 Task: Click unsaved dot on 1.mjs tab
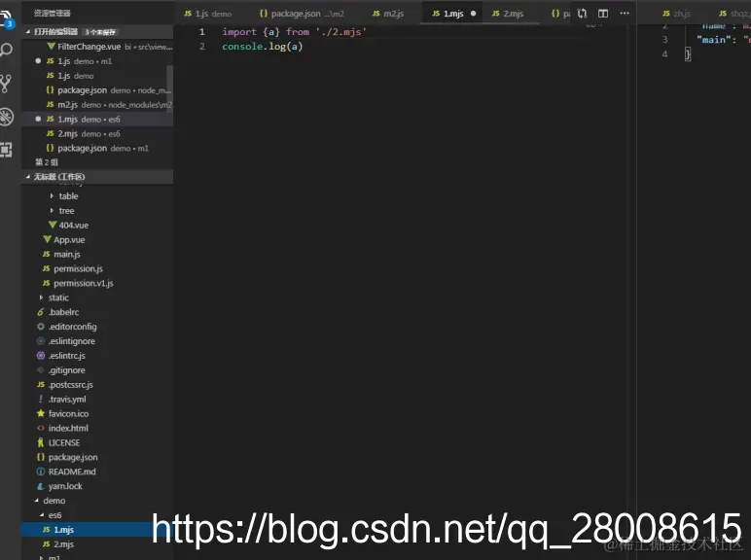[x=473, y=14]
